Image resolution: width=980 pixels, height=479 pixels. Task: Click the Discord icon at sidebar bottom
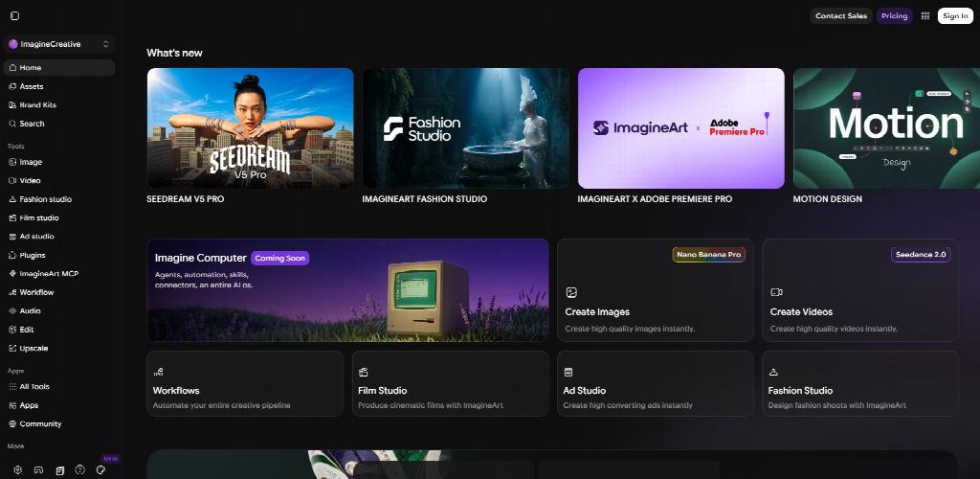pyautogui.click(x=38, y=469)
